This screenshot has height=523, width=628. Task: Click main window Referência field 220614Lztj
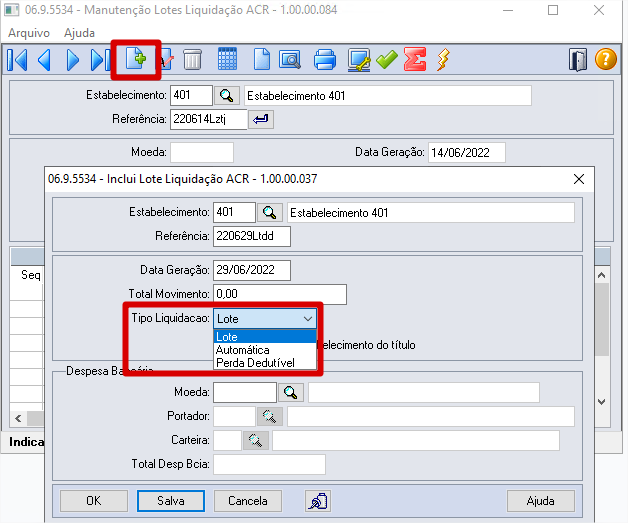[209, 119]
